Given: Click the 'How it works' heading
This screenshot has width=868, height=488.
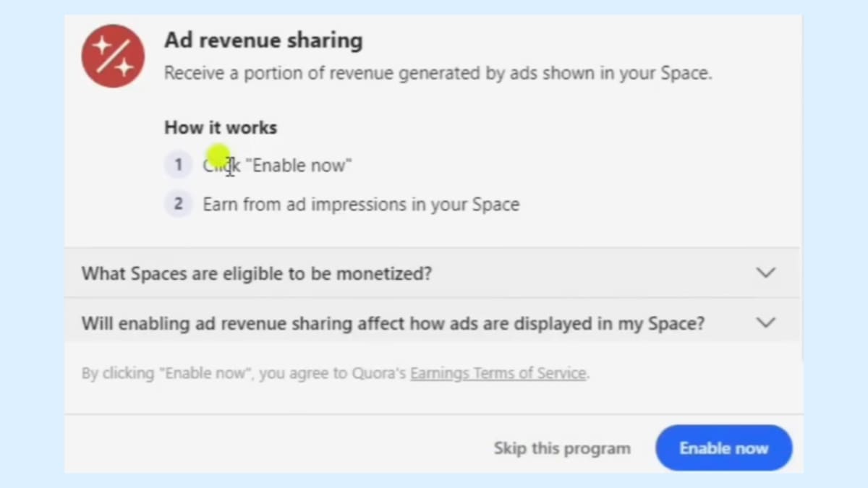Looking at the screenshot, I should tap(220, 127).
